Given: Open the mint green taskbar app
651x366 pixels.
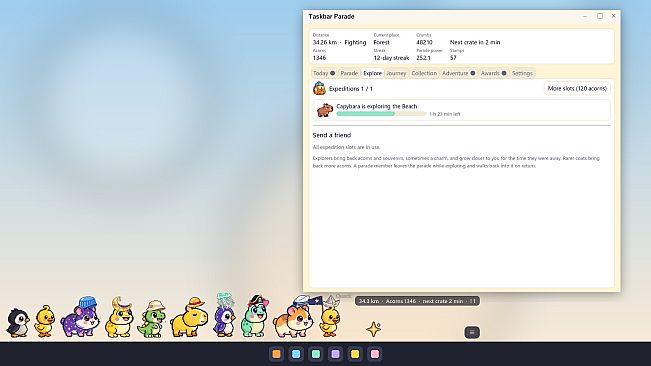Looking at the screenshot, I should [316, 354].
